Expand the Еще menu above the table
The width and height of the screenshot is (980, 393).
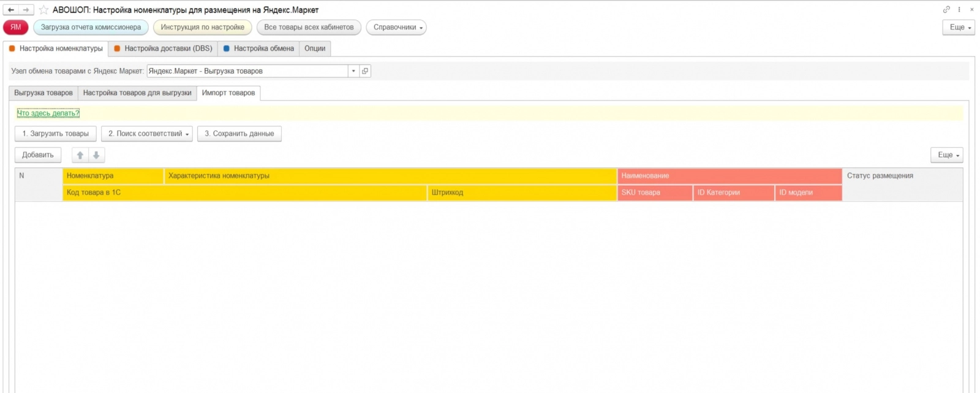click(947, 155)
